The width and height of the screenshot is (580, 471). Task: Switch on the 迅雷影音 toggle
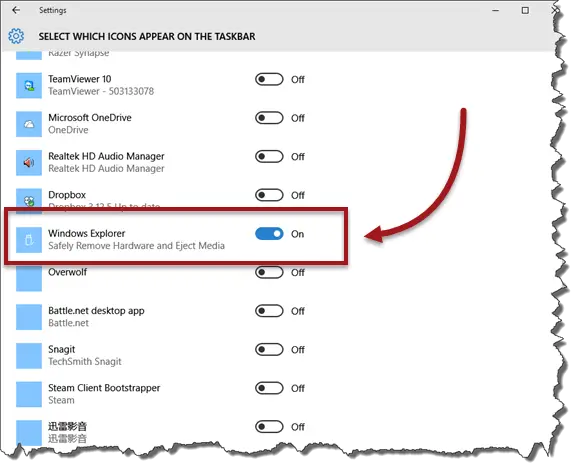[269, 427]
